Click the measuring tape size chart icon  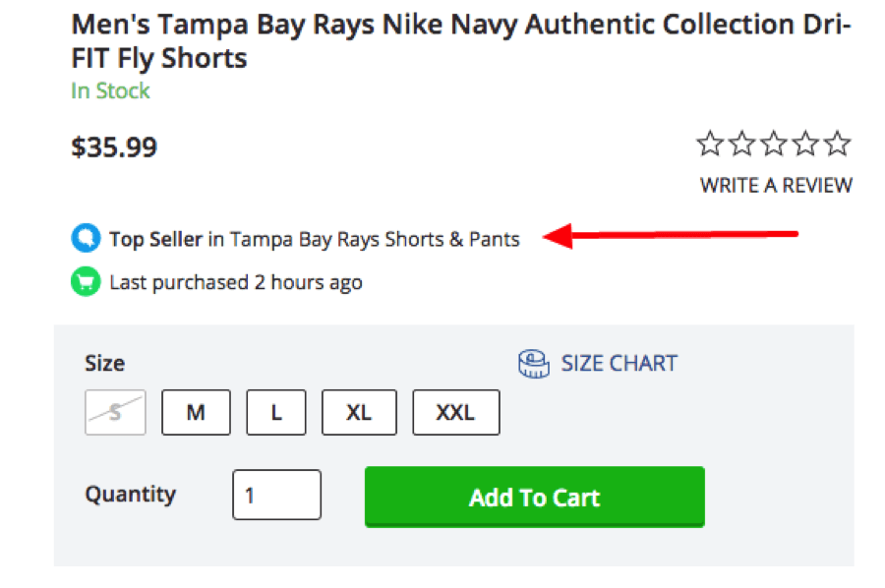[533, 364]
